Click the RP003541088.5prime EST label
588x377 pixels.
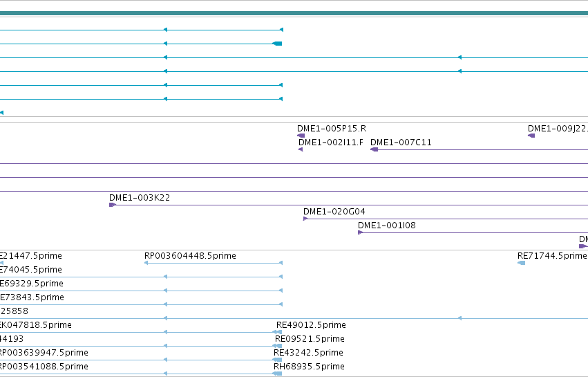[x=44, y=367]
